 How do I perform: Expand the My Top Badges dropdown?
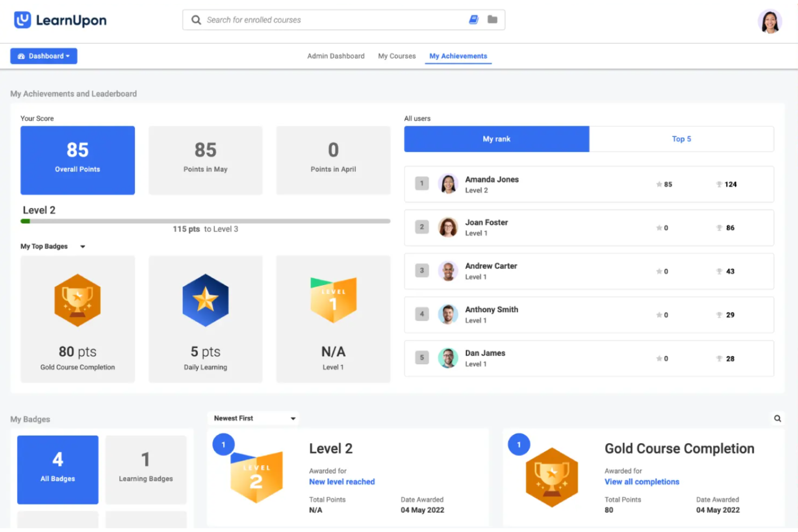tap(82, 246)
